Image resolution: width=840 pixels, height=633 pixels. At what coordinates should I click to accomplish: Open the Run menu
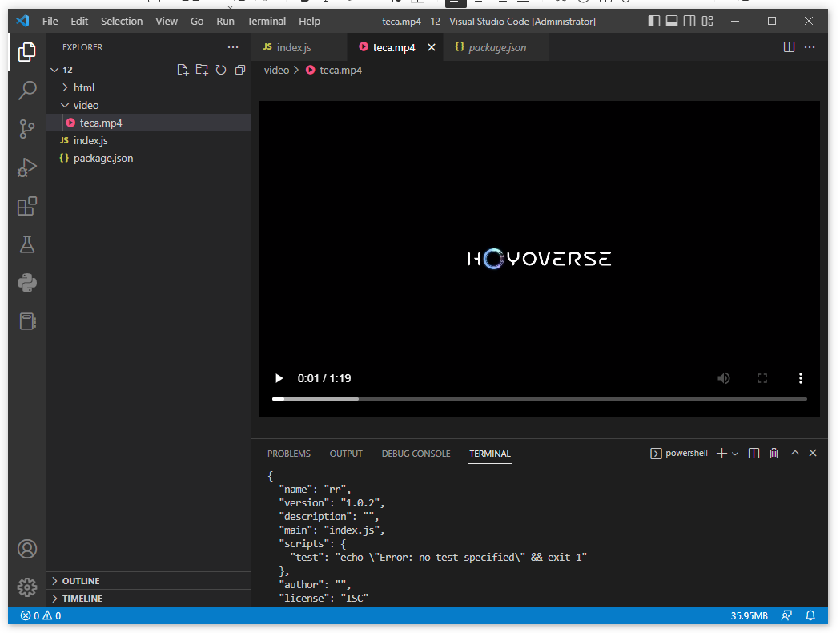tap(225, 21)
